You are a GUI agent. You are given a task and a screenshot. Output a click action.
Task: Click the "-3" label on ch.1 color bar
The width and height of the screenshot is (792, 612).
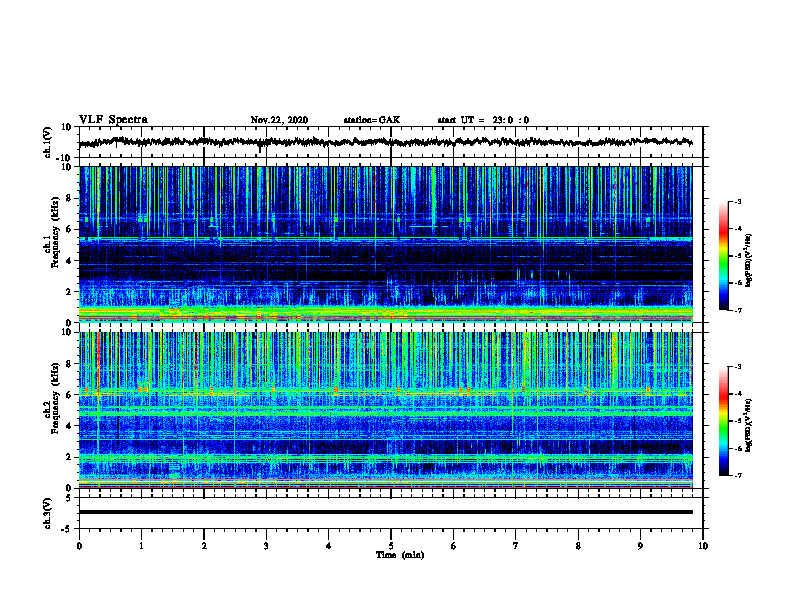(x=737, y=202)
